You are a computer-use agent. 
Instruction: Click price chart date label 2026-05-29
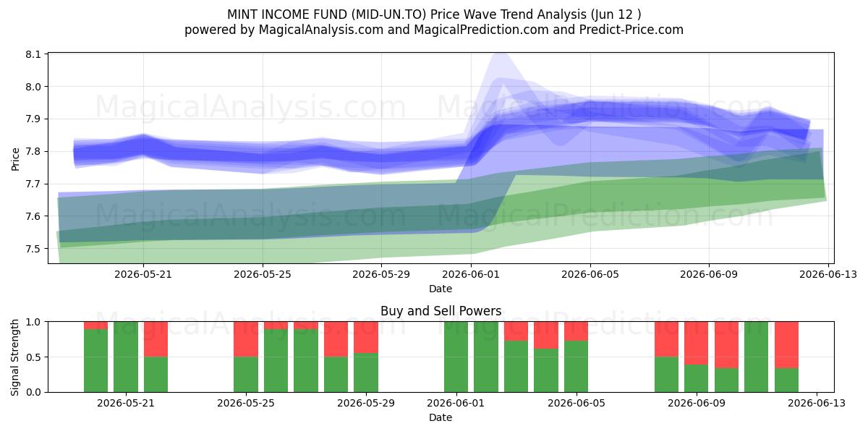[x=382, y=274]
